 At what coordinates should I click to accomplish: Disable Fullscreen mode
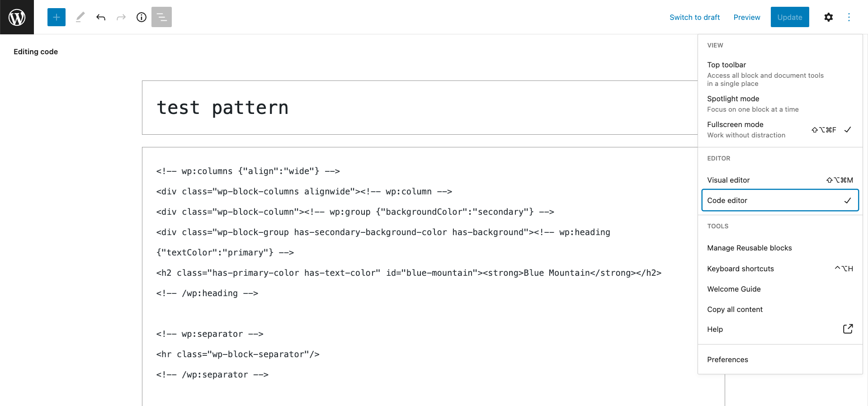[780, 129]
